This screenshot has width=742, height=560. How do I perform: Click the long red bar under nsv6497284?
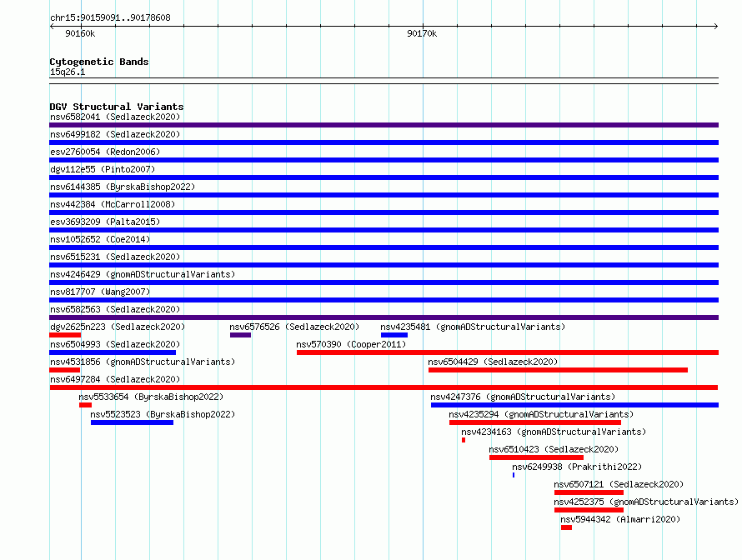pos(384,387)
